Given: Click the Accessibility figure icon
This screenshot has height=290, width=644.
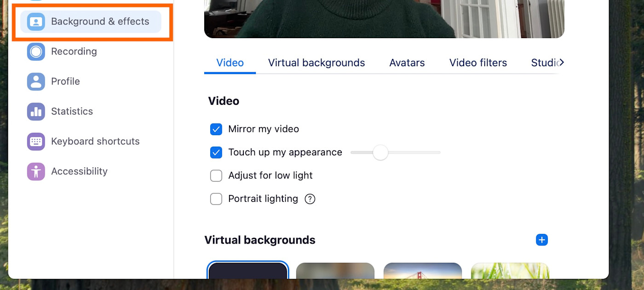Looking at the screenshot, I should (x=36, y=171).
